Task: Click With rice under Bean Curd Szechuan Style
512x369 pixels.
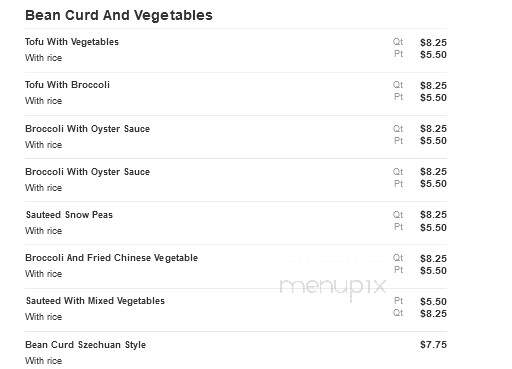Action: (43, 361)
